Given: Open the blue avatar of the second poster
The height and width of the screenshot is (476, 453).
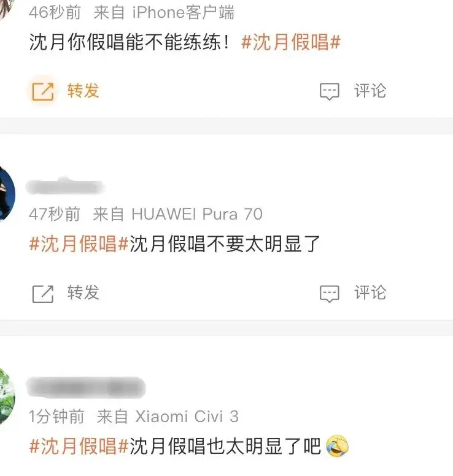Looking at the screenshot, I should point(7,194).
